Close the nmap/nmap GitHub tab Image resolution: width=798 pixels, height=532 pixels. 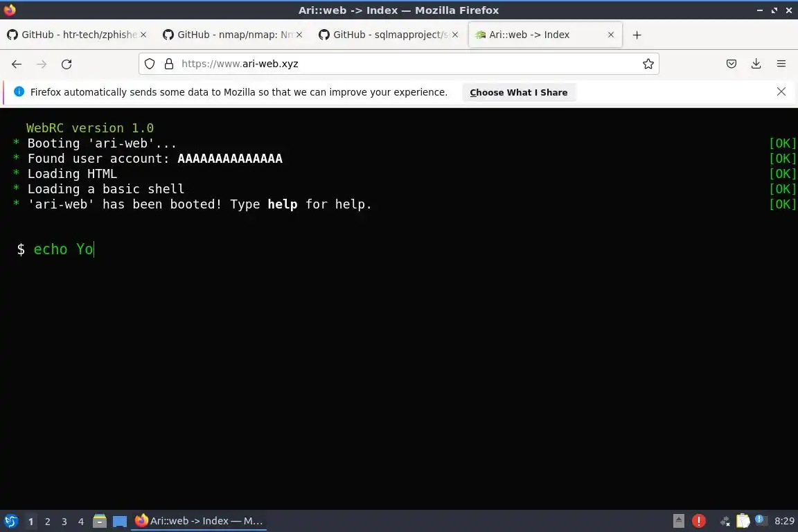[299, 35]
